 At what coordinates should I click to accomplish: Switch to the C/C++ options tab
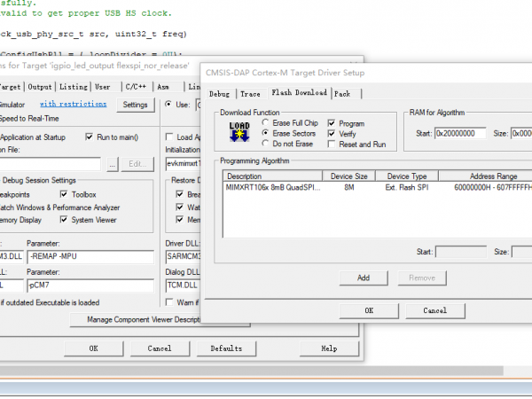tap(136, 87)
